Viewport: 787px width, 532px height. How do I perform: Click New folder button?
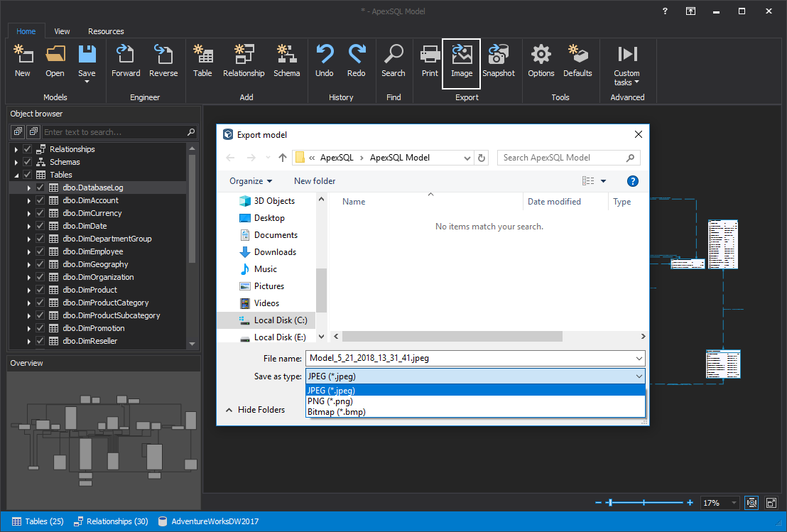point(315,181)
